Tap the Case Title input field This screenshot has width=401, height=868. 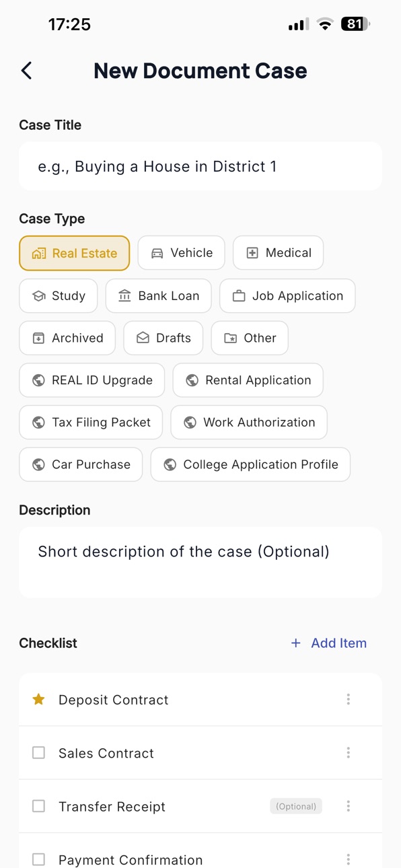[x=200, y=166]
